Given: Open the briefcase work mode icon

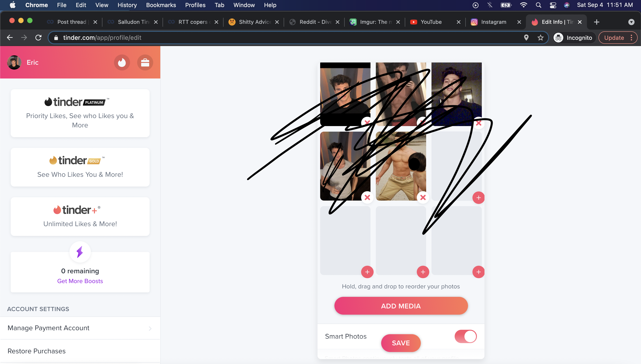Looking at the screenshot, I should coord(145,62).
